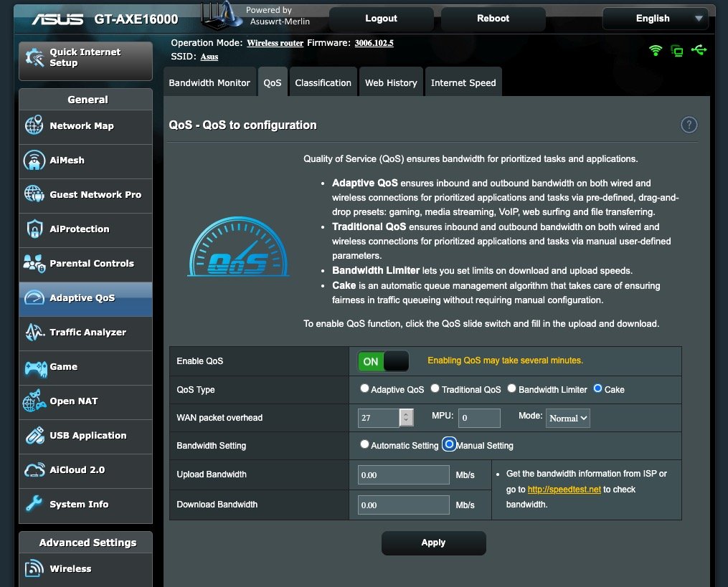Click the AiProtection shield lock icon
The image size is (728, 587).
[34, 229]
